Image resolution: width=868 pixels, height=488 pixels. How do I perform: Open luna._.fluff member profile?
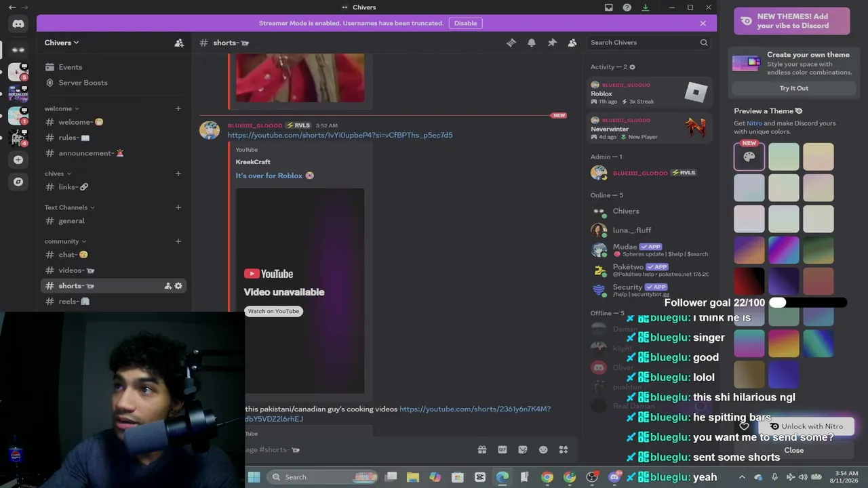coord(650,230)
